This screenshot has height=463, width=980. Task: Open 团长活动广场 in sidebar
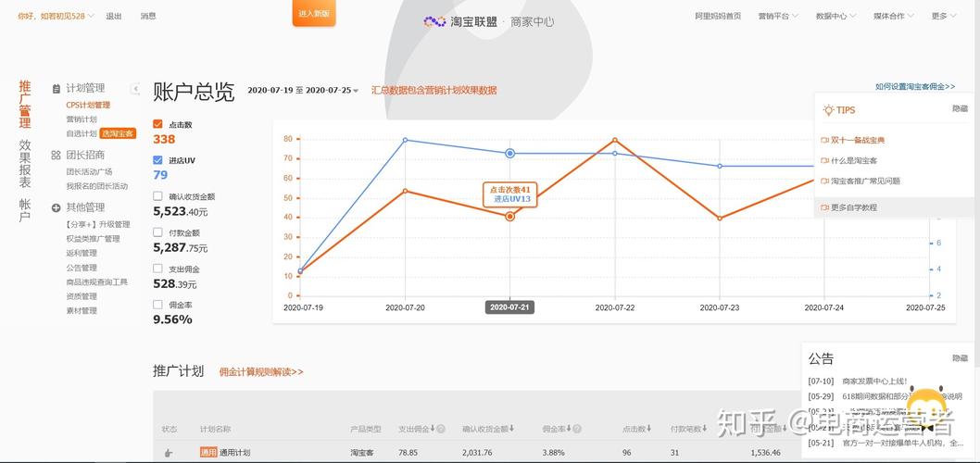[x=89, y=172]
